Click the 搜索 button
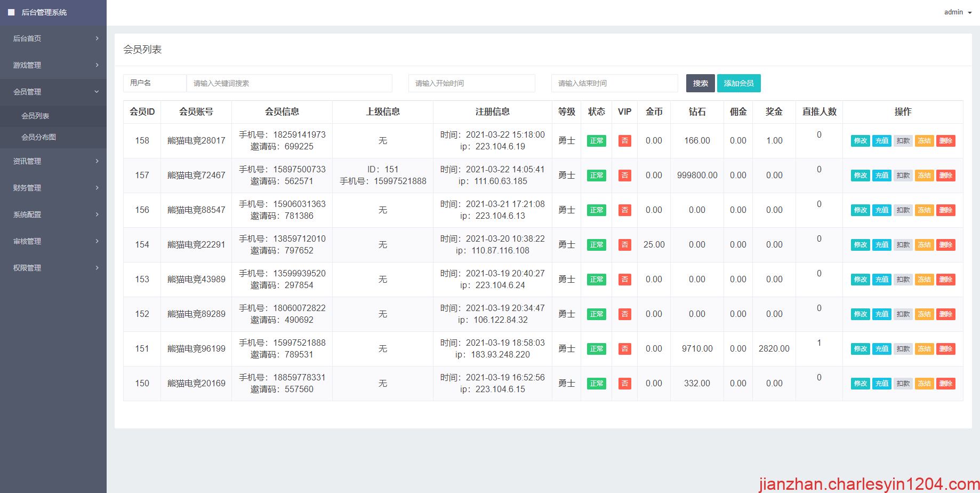Image resolution: width=980 pixels, height=493 pixels. click(x=700, y=83)
